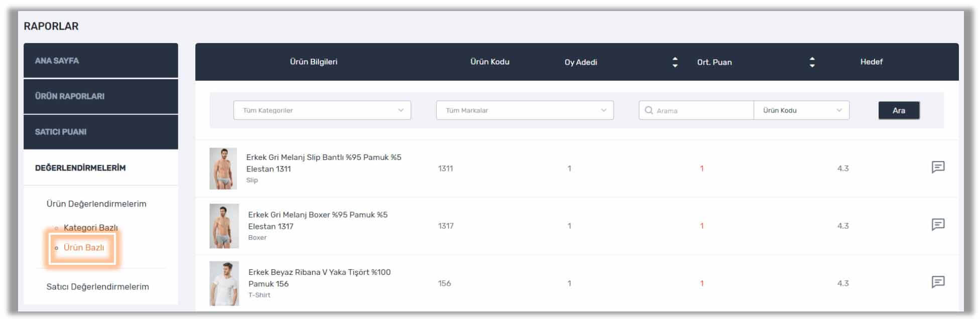
Task: Open comments for product 1311
Action: pyautogui.click(x=938, y=167)
